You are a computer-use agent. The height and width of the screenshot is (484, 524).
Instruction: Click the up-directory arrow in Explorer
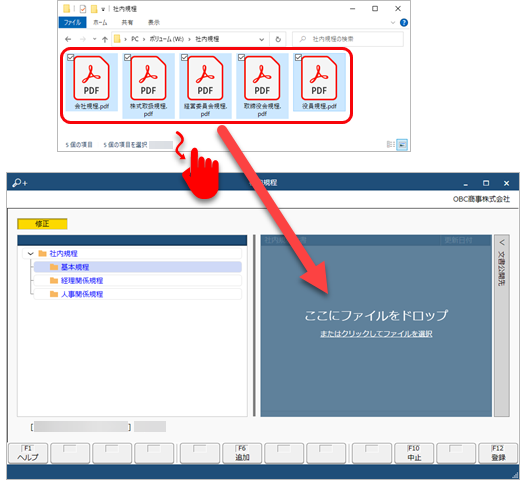pyautogui.click(x=105, y=39)
